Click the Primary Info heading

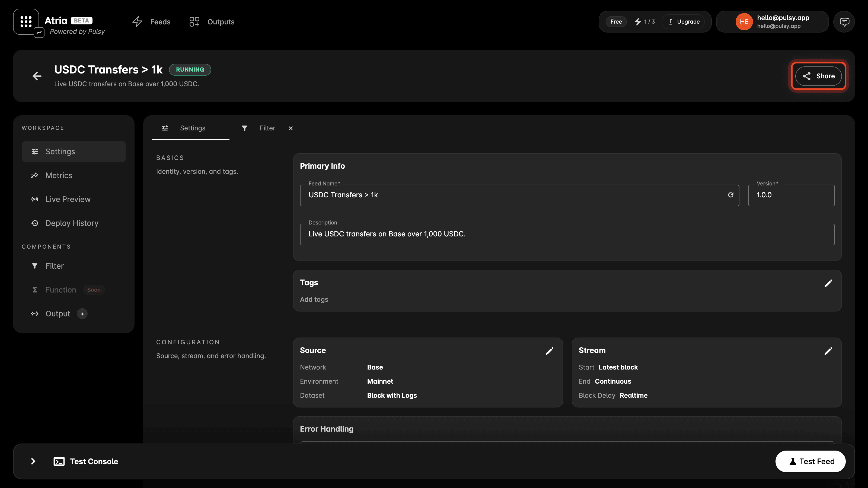point(322,166)
